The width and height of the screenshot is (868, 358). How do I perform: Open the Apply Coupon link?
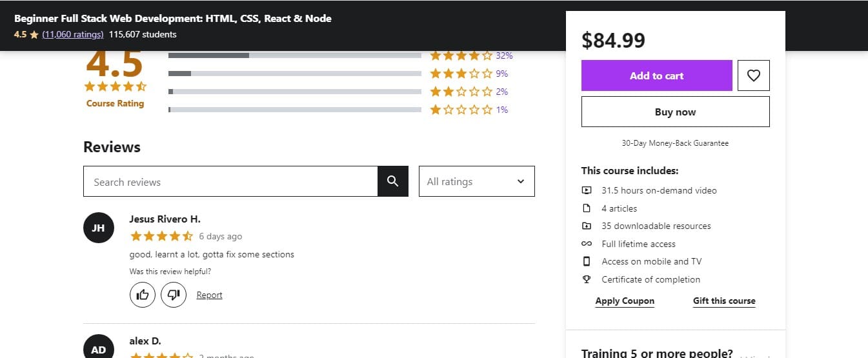point(625,301)
